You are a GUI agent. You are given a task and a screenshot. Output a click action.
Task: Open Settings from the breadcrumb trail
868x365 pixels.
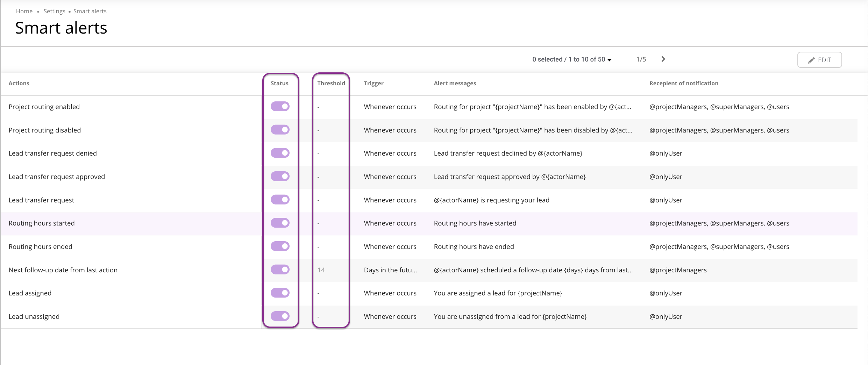(54, 11)
